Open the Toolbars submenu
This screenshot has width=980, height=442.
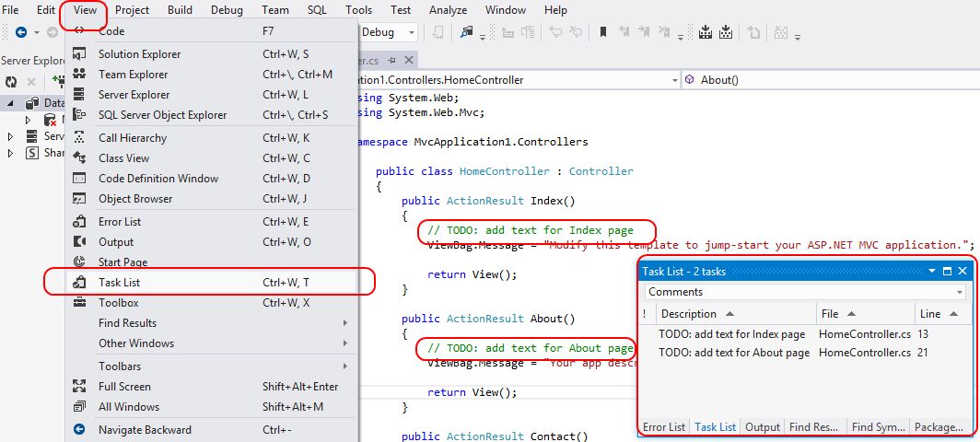[x=212, y=366]
